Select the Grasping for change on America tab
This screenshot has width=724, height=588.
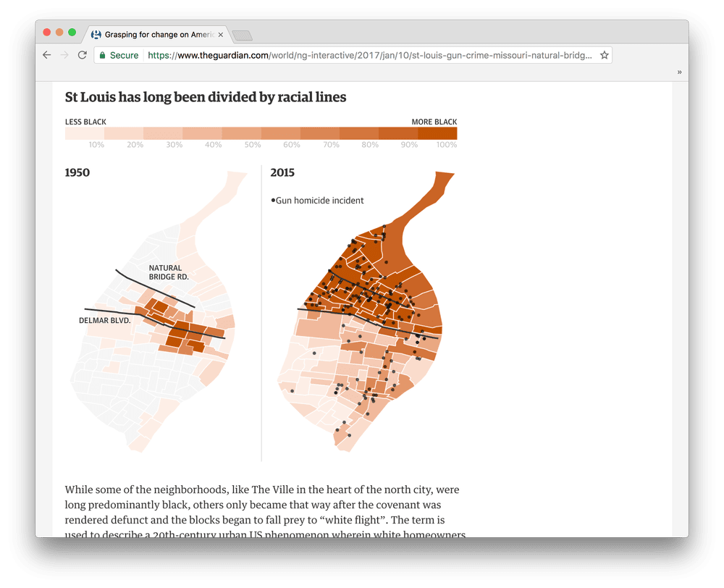(157, 35)
